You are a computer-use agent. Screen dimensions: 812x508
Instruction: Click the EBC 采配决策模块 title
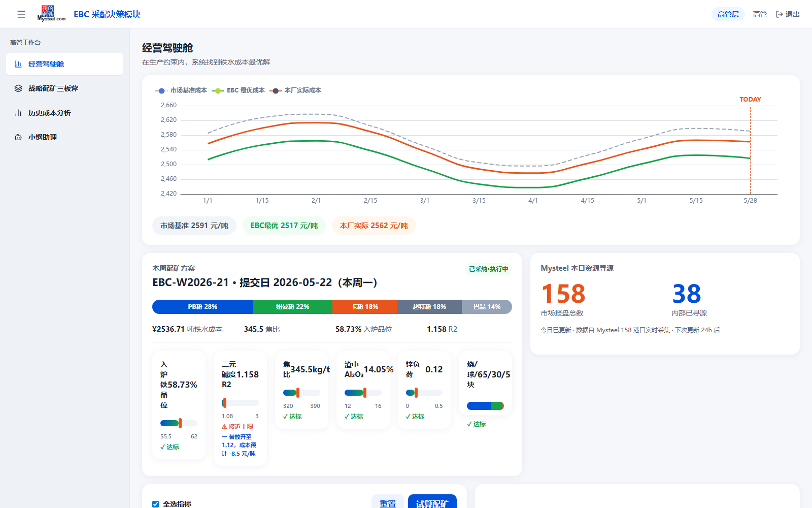pos(107,14)
